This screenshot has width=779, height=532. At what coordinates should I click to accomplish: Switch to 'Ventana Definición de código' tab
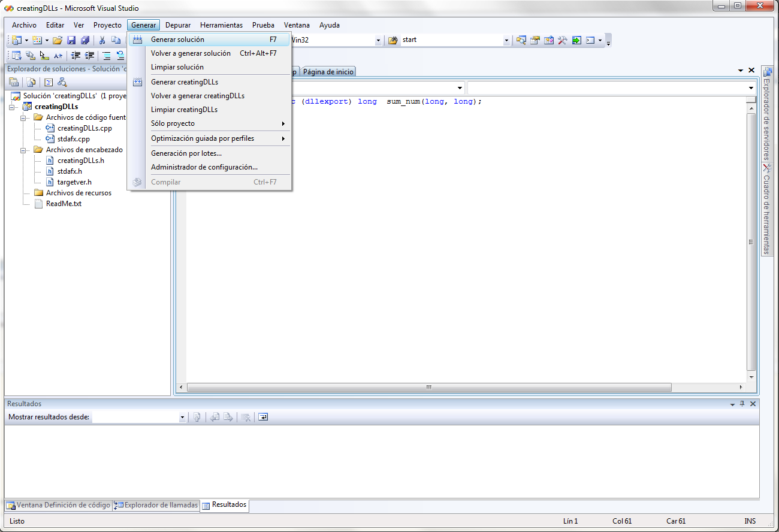click(x=58, y=505)
